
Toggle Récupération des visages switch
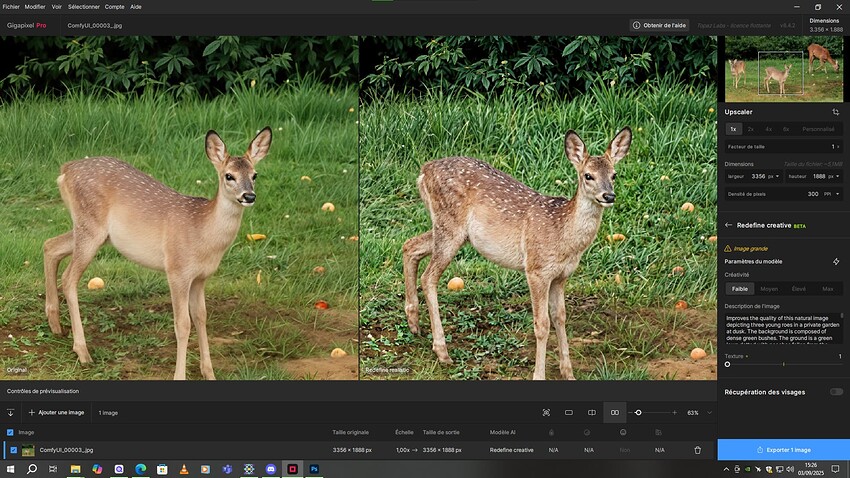pos(835,392)
